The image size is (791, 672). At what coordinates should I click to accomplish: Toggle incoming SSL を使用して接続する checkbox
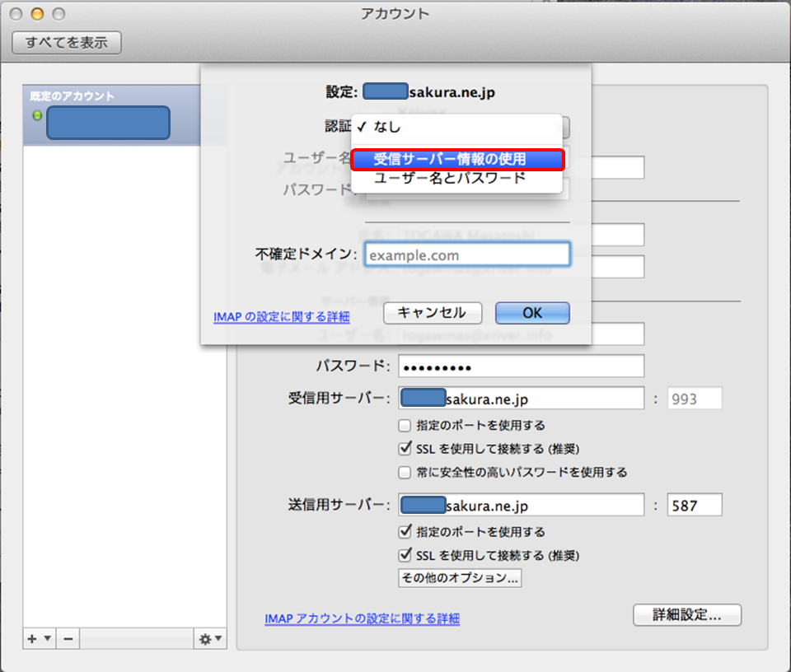pyautogui.click(x=405, y=449)
